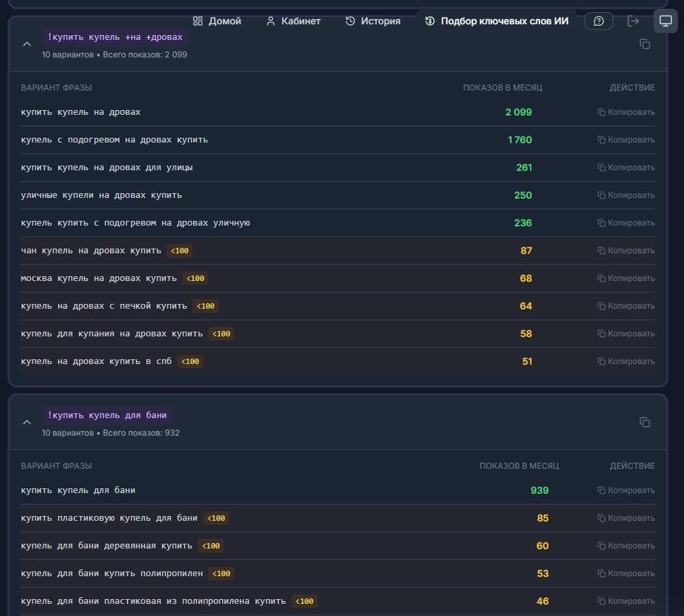Switch to Подбор ключевых слов ИИ tab
684x616 pixels.
496,21
